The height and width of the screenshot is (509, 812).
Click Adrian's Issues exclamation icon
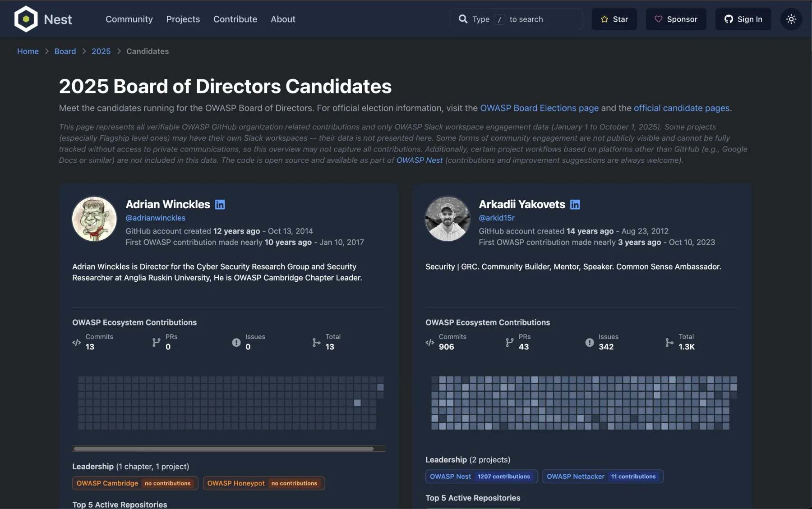click(x=236, y=343)
